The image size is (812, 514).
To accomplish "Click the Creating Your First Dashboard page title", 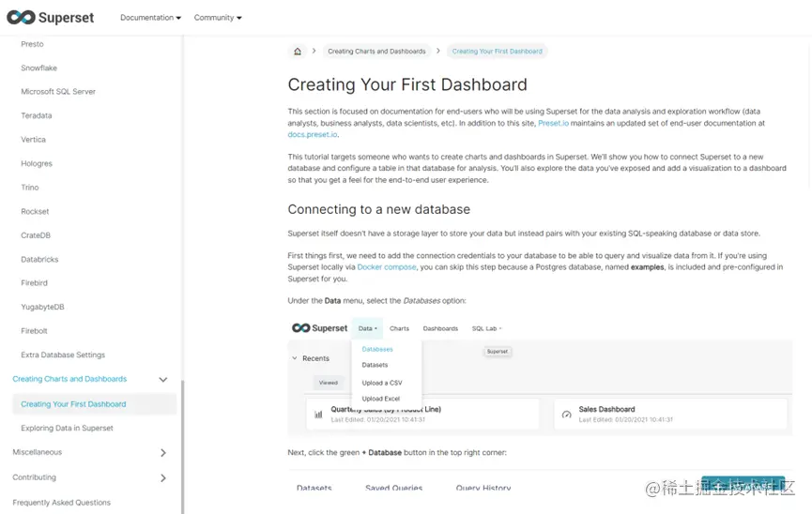I will tap(407, 84).
